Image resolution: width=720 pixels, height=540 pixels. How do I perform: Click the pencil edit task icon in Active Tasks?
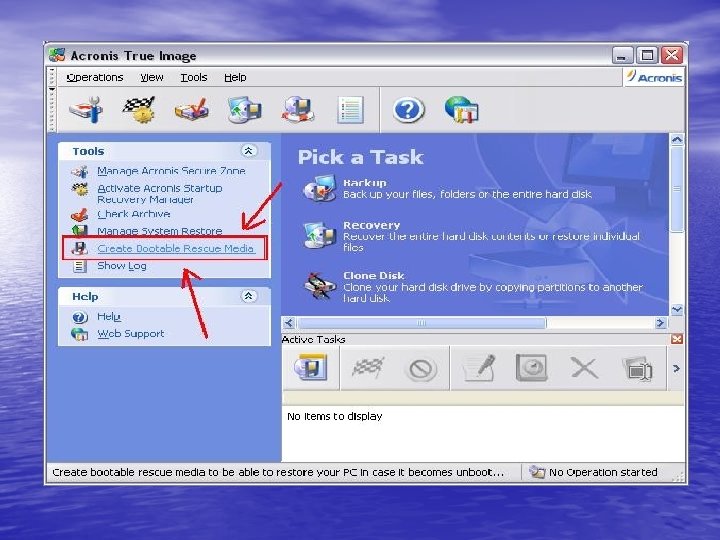(x=478, y=368)
